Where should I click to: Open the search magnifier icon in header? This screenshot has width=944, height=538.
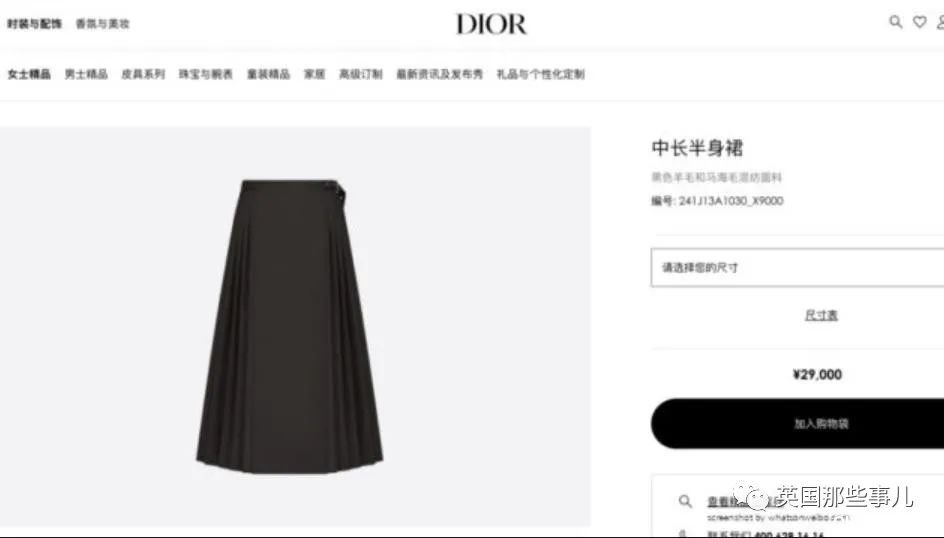tap(895, 22)
